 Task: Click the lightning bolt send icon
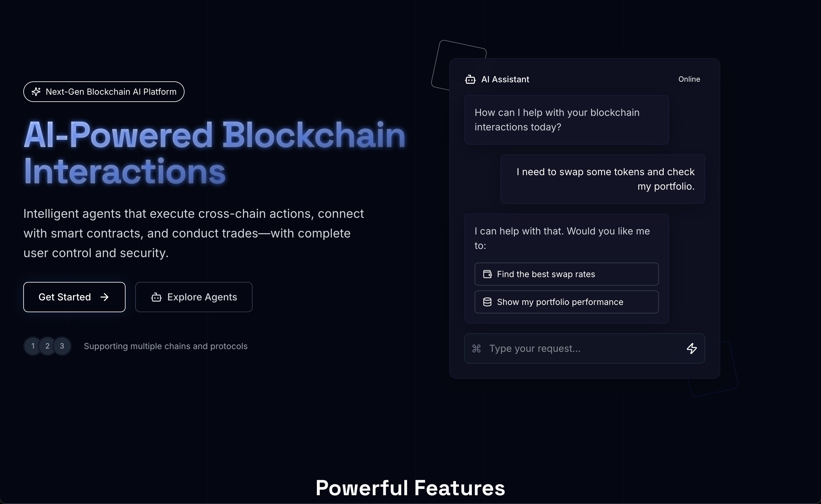click(692, 348)
